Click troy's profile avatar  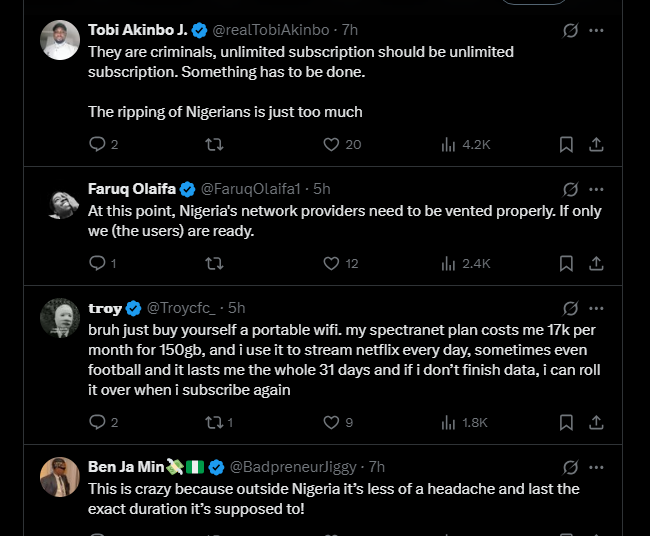pos(60,318)
